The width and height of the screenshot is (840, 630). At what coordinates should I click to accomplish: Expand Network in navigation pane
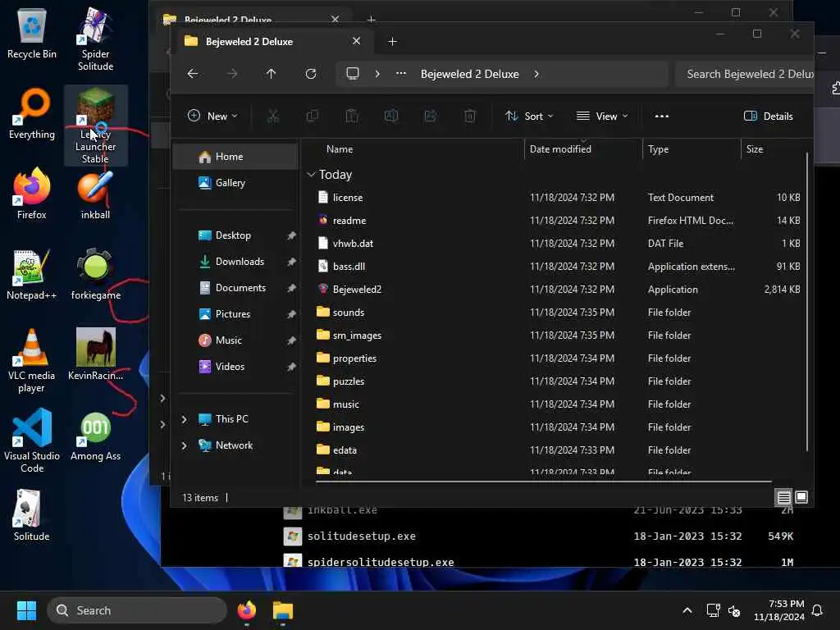point(185,445)
